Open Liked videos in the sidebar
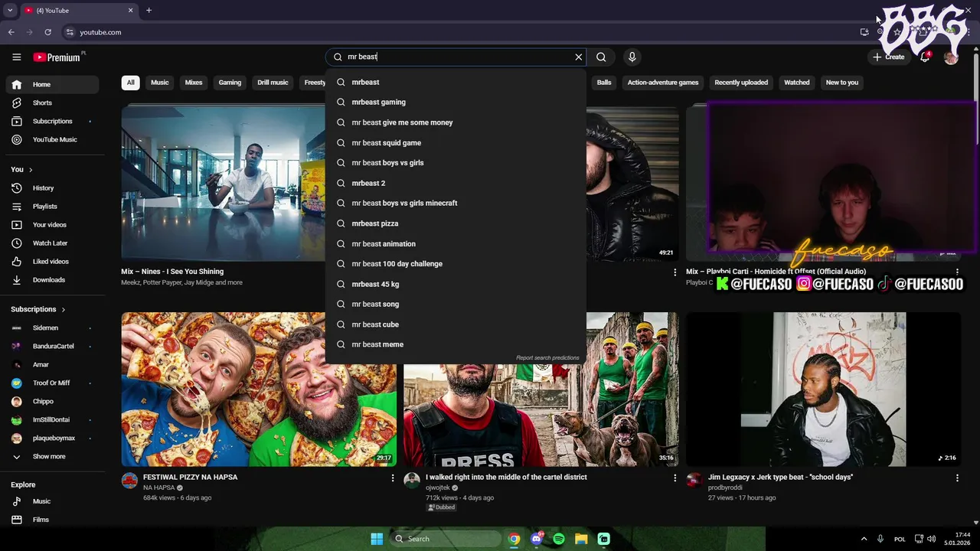The image size is (980, 551). coord(53,261)
